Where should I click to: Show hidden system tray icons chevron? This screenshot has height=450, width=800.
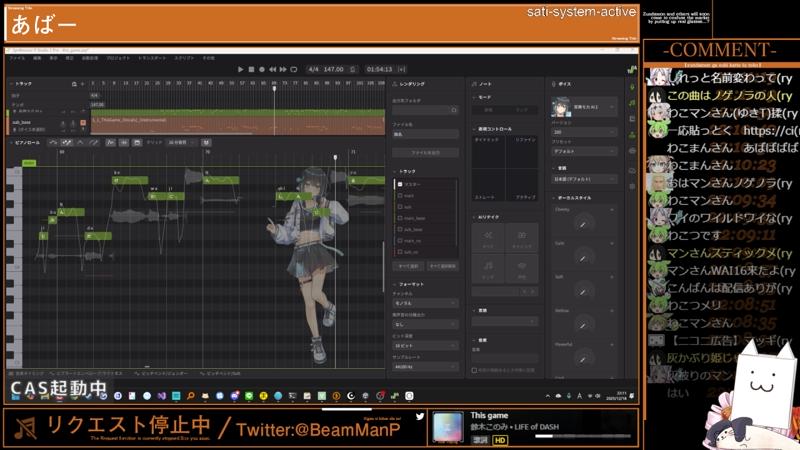pos(547,396)
